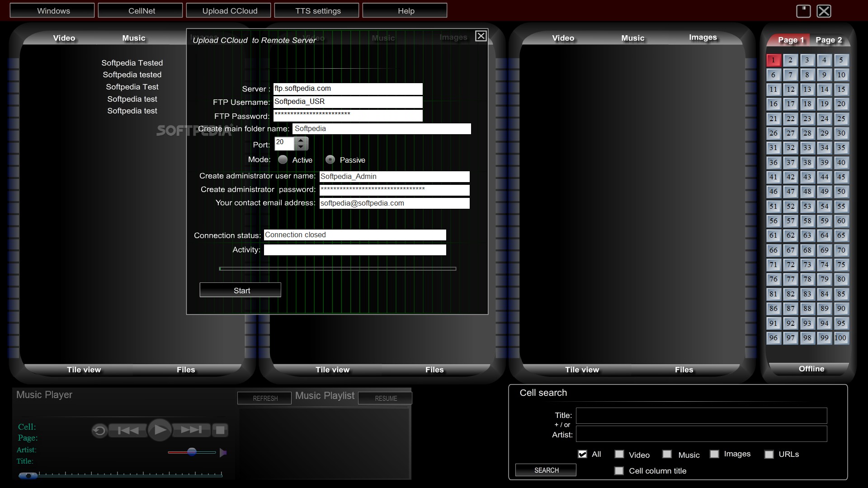Click the main folder name field
Screen dimensions: 868x488
tap(382, 129)
